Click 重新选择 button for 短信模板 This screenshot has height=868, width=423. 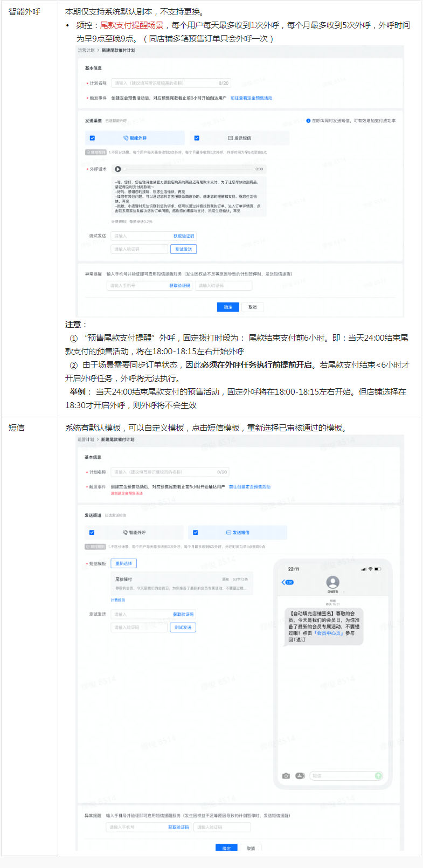tap(124, 563)
